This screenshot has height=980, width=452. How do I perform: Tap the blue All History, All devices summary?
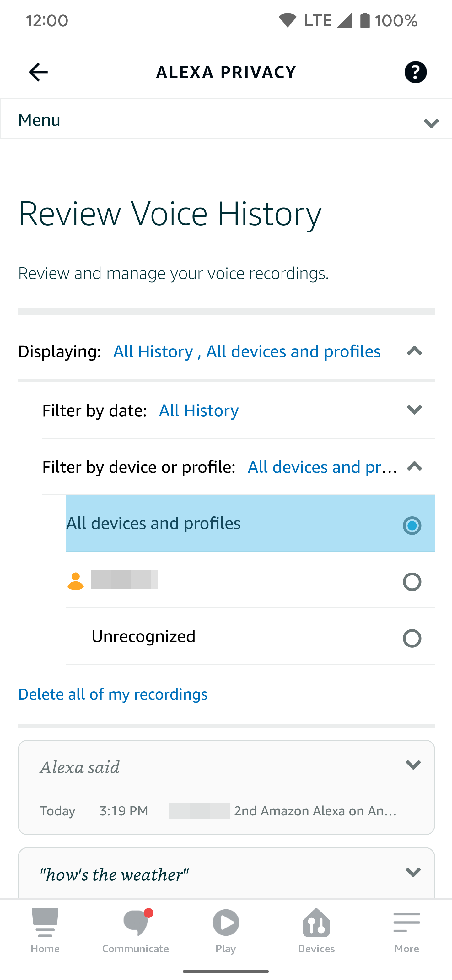point(247,351)
